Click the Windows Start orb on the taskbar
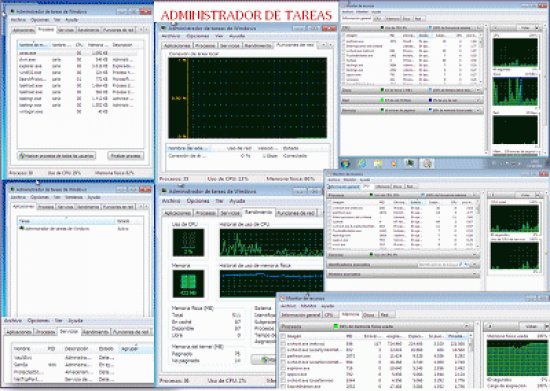Image resolution: width=550 pixels, height=391 pixels. point(345,164)
